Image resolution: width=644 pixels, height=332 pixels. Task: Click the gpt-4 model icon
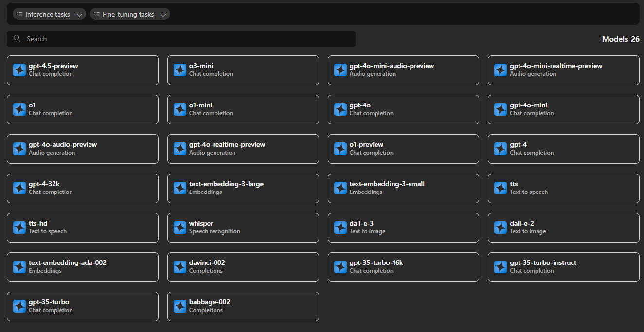501,149
